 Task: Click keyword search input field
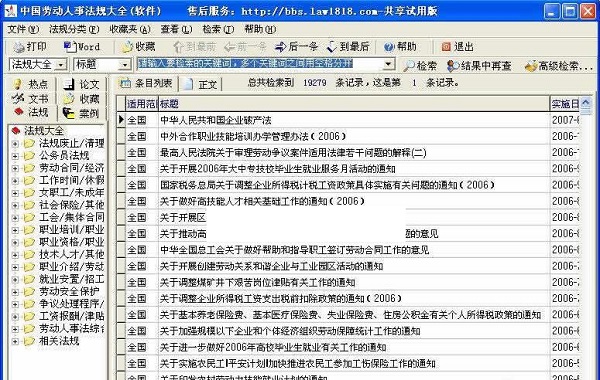(260, 64)
